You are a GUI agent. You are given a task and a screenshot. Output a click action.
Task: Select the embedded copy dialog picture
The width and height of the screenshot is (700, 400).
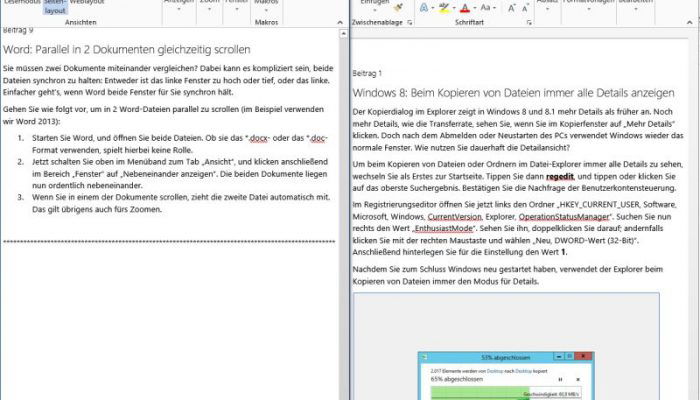506,346
